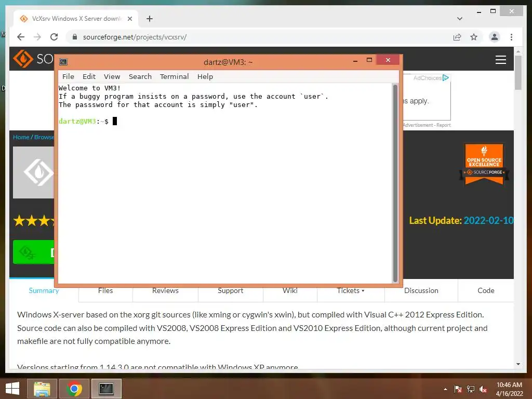This screenshot has height=399, width=532.
Task: Expand the Tickets dropdown tab
Action: tap(351, 290)
